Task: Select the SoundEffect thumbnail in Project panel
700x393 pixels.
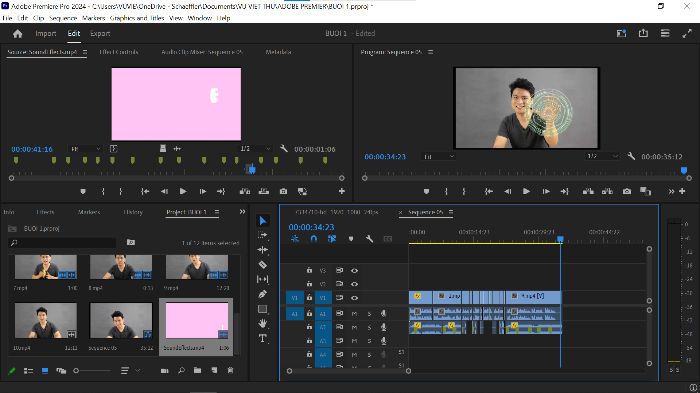Action: (196, 321)
